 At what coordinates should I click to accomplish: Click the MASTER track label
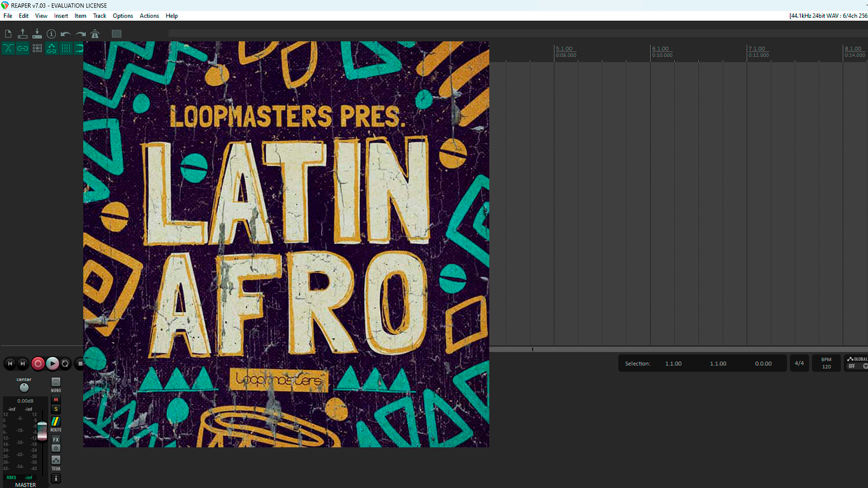[25, 485]
